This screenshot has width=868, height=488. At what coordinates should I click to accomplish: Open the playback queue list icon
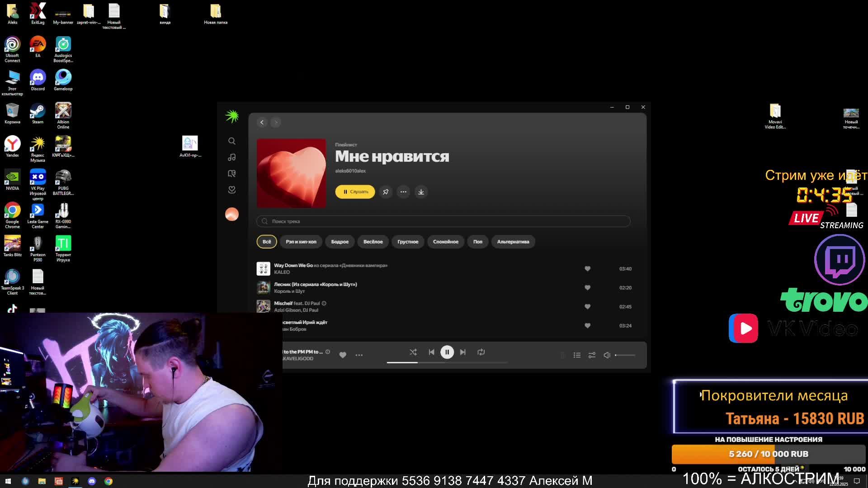(x=577, y=355)
